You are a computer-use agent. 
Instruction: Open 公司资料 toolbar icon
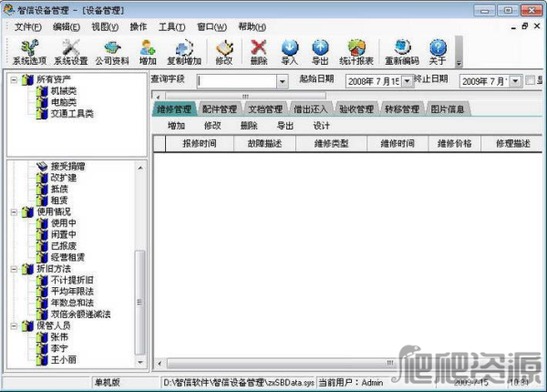[x=112, y=52]
